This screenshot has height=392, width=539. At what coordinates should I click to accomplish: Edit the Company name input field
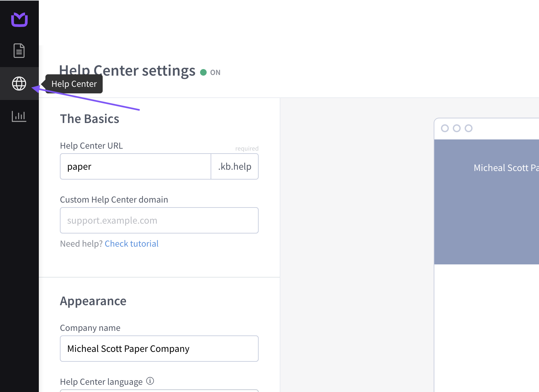coord(159,349)
